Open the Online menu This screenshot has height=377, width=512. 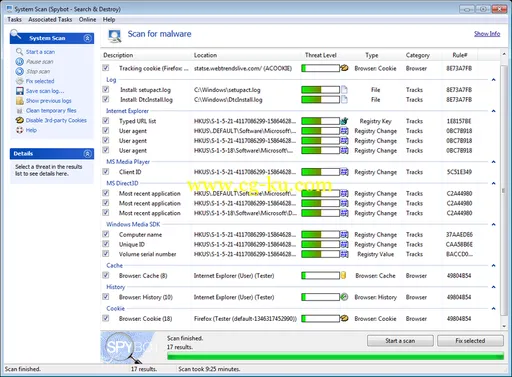(x=87, y=20)
